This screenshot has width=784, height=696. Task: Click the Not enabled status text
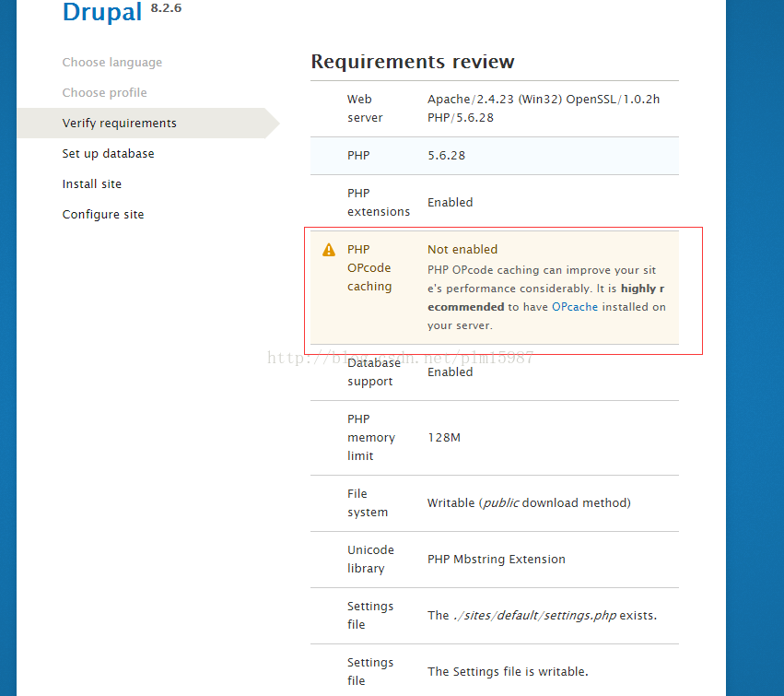[x=462, y=250]
